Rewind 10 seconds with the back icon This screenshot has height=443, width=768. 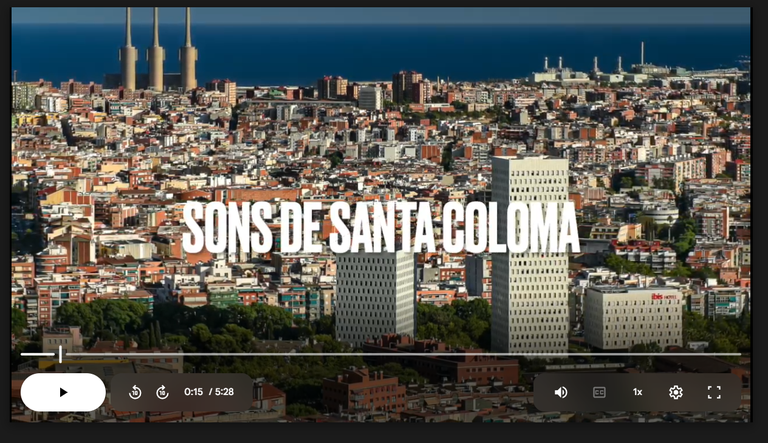[135, 392]
